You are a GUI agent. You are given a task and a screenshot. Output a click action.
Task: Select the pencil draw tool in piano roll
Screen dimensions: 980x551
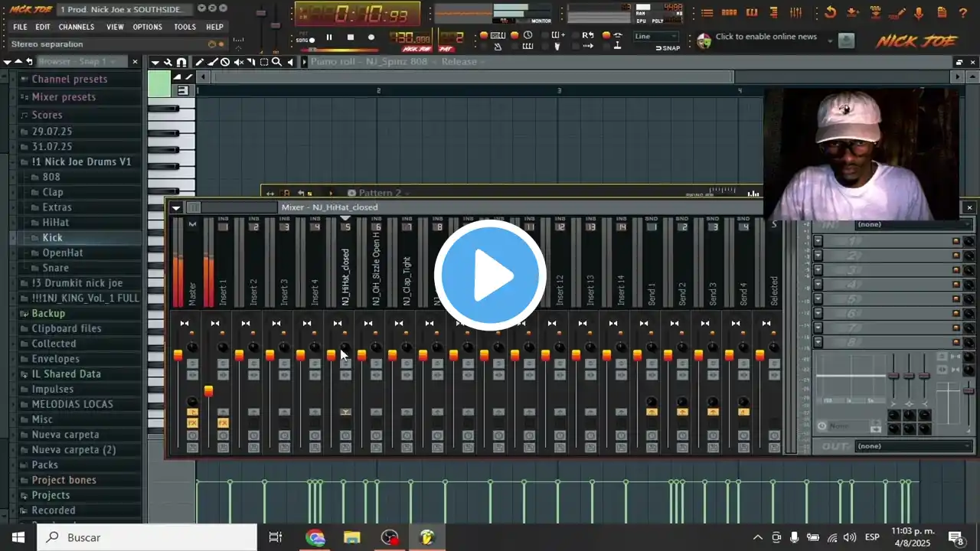coord(199,62)
